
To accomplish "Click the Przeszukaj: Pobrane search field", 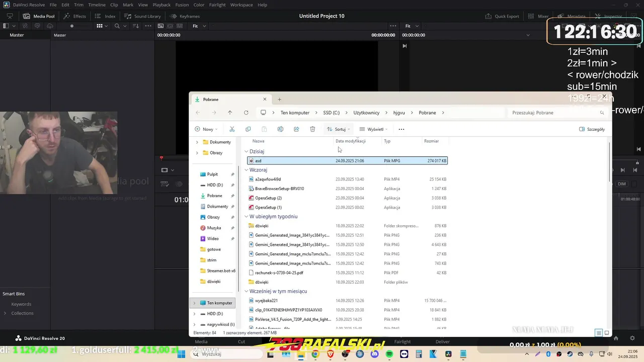I will tap(557, 113).
